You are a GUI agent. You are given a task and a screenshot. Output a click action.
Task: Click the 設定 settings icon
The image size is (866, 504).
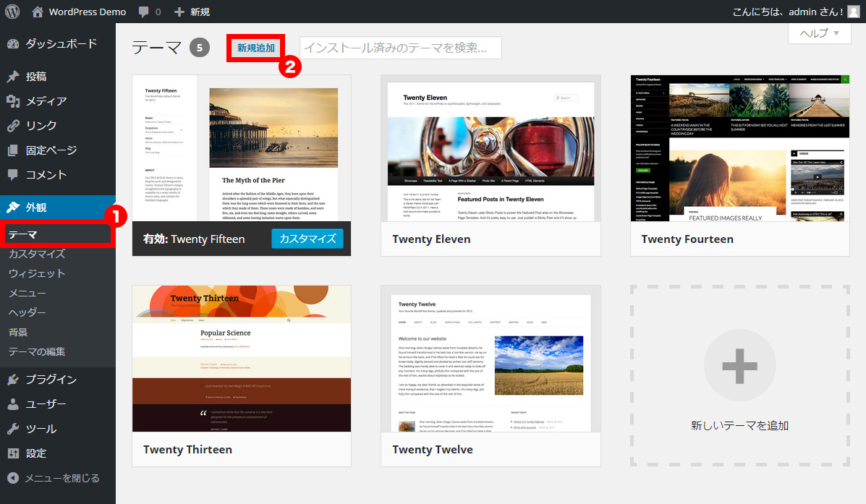(x=13, y=453)
